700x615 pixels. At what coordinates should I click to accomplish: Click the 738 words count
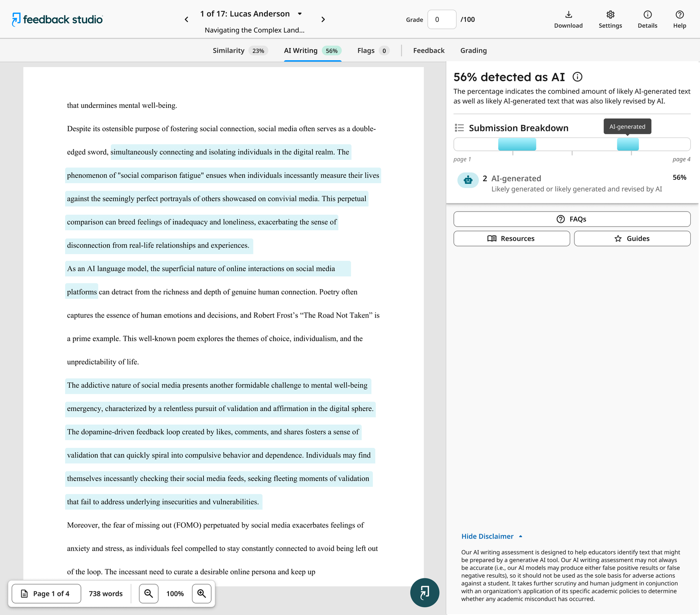106,593
